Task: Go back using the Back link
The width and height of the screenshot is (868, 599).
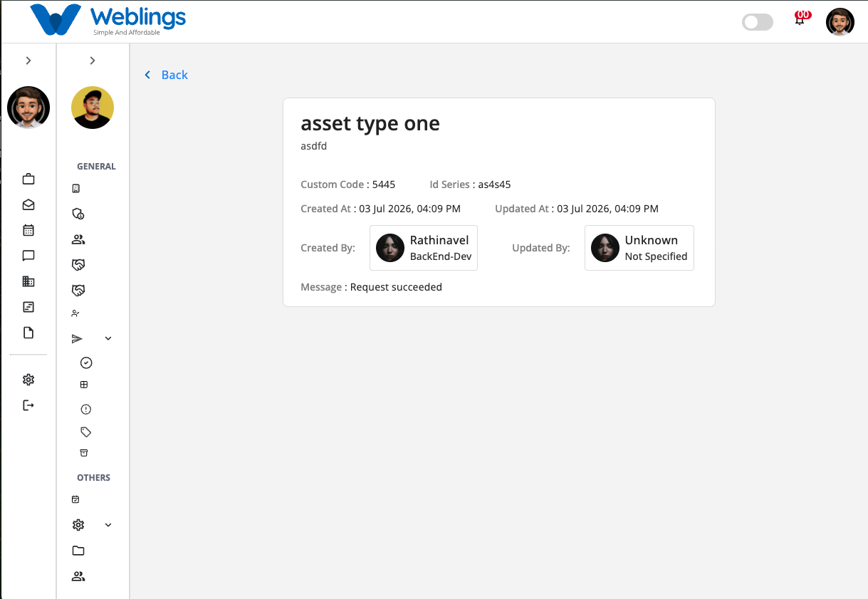Action: (x=167, y=75)
